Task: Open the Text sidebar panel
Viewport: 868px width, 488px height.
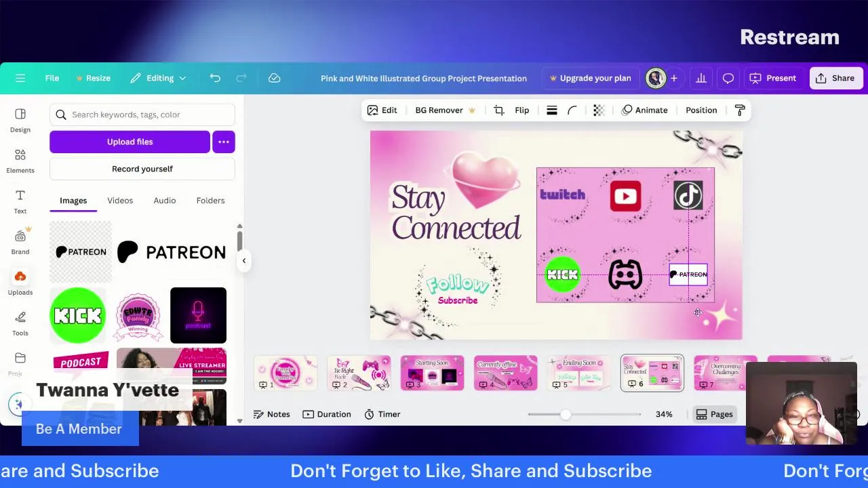Action: [20, 202]
